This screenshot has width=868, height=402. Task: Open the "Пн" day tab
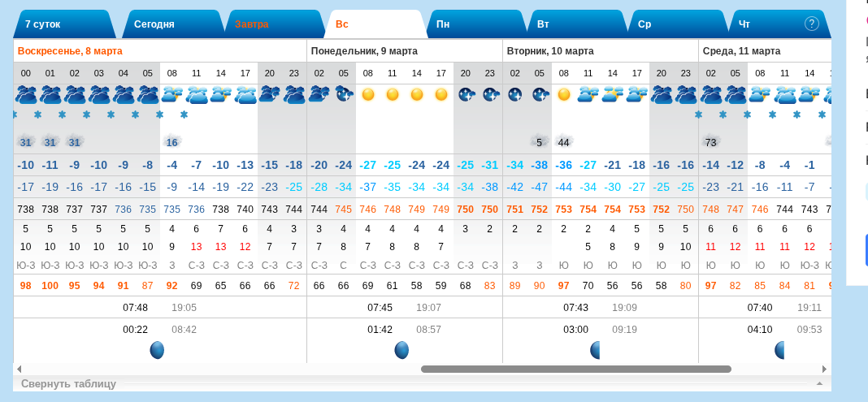pyautogui.click(x=443, y=24)
